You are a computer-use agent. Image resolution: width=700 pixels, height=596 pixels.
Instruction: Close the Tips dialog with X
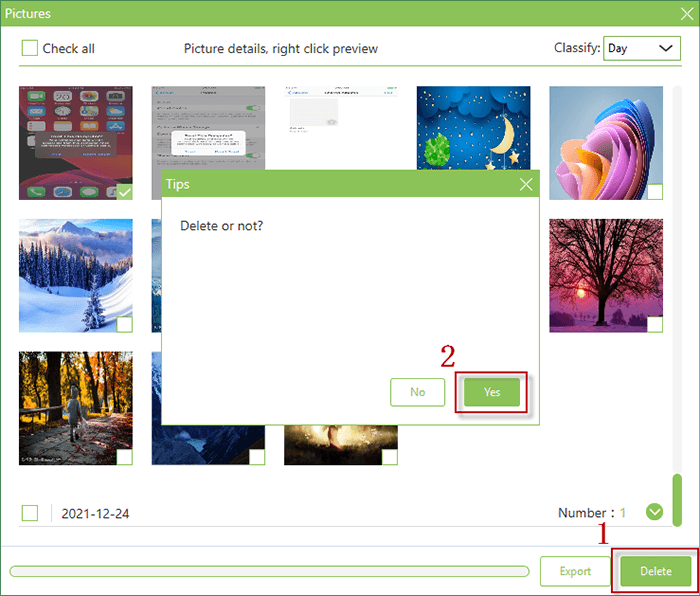tap(526, 184)
